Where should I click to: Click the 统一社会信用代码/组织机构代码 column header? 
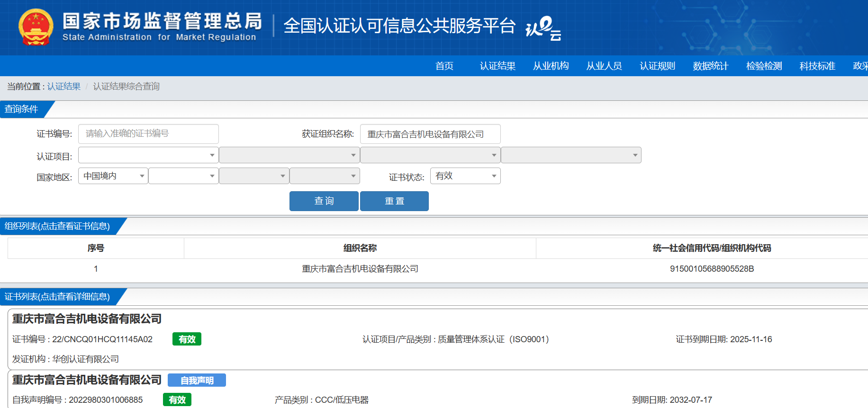click(712, 248)
